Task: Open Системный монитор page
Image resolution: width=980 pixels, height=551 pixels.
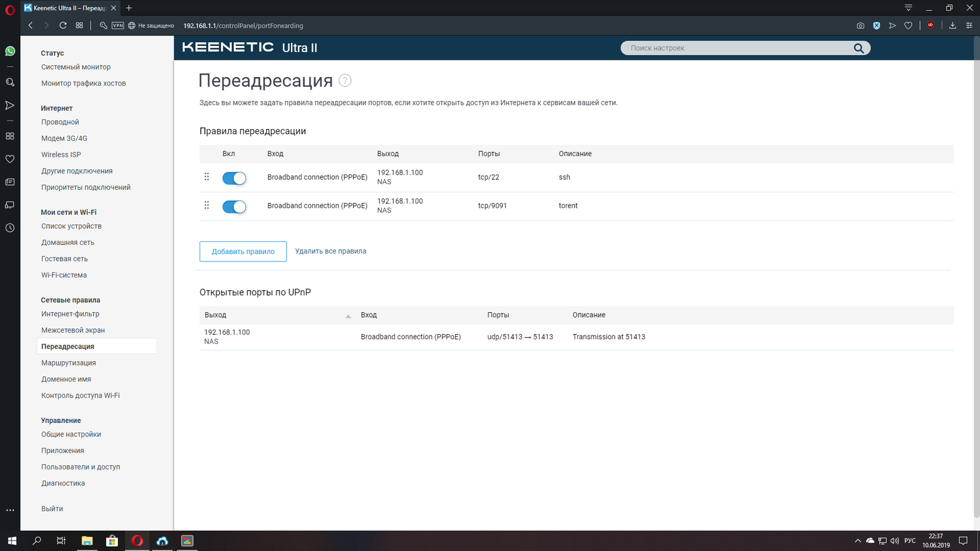Action: point(76,67)
